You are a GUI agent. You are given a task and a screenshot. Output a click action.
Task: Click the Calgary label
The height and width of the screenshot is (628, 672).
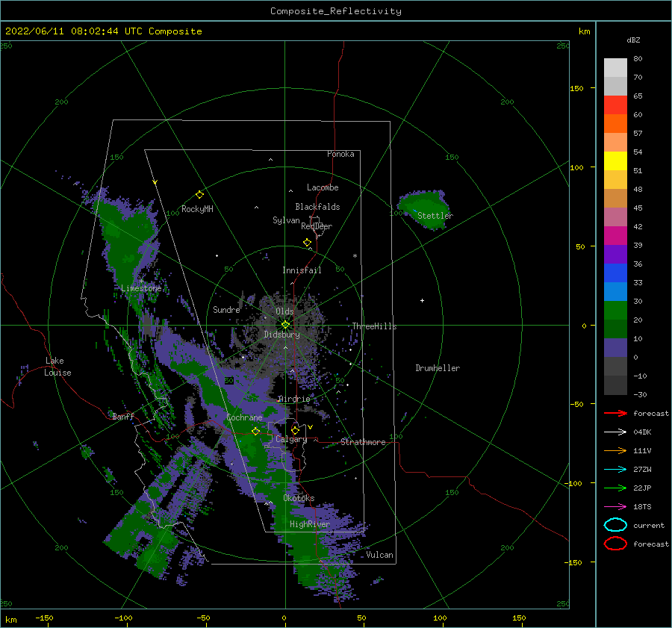[x=291, y=439]
